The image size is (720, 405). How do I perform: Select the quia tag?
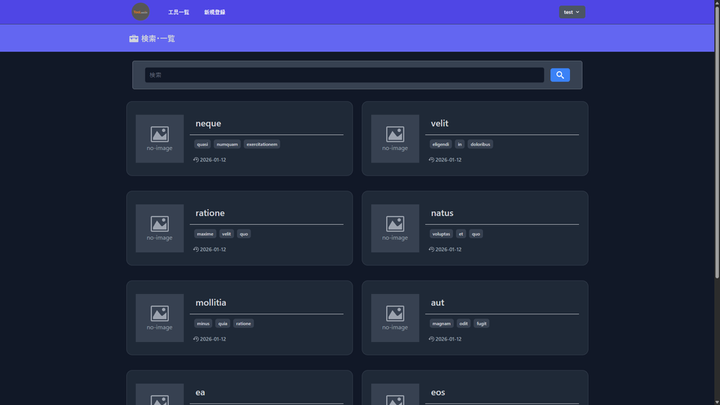(223, 323)
